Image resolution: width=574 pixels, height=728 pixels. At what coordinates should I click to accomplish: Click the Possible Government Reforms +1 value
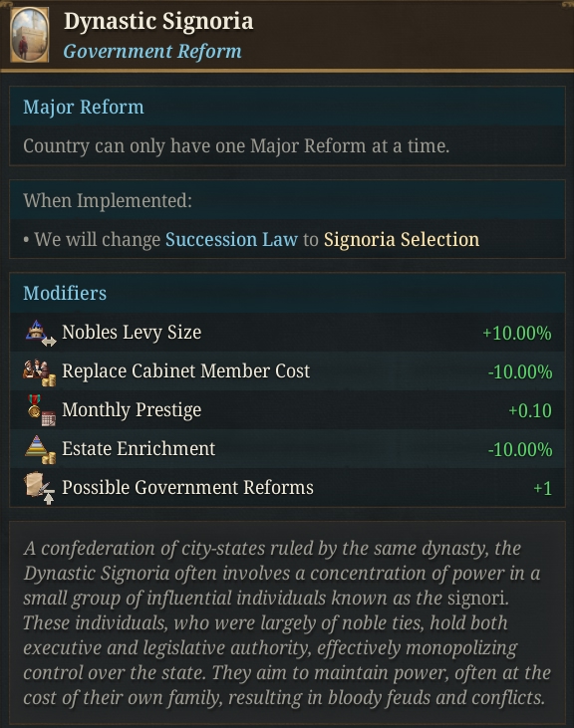click(542, 488)
